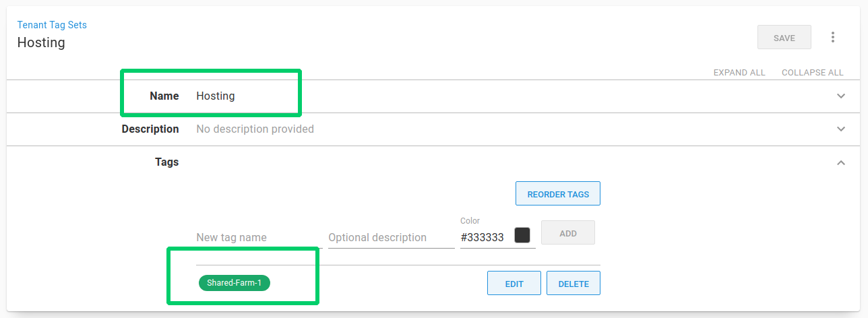Edit the Shared-Farm-1 tag
Viewport: 868px width, 318px height.
pos(514,284)
